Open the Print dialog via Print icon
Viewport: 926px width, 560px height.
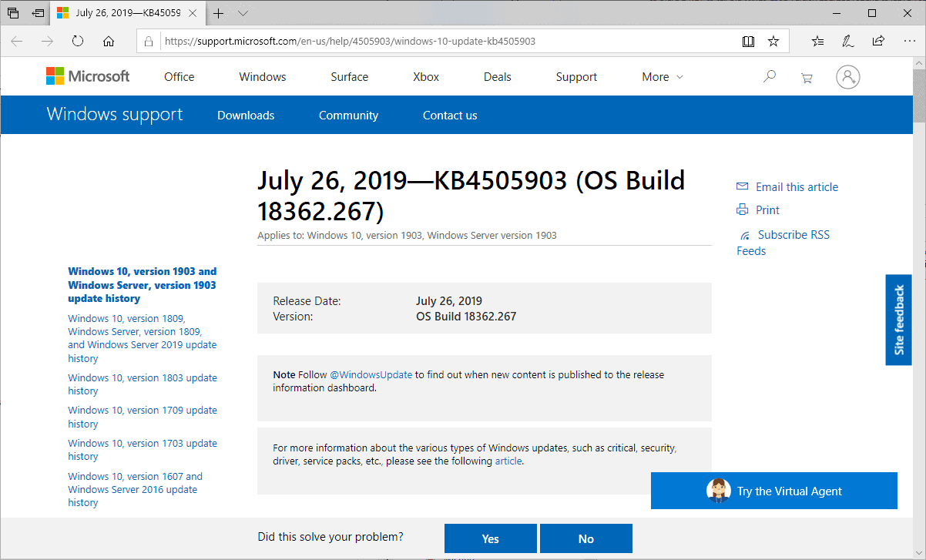coord(742,210)
